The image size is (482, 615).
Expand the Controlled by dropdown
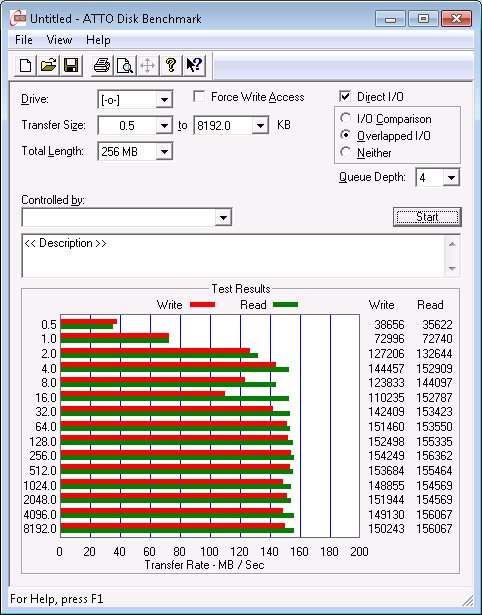tap(223, 217)
